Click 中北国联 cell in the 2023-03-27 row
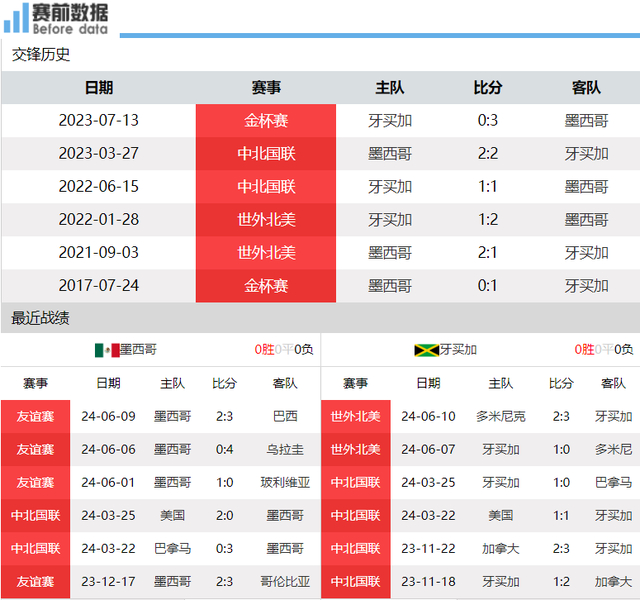 click(x=266, y=153)
